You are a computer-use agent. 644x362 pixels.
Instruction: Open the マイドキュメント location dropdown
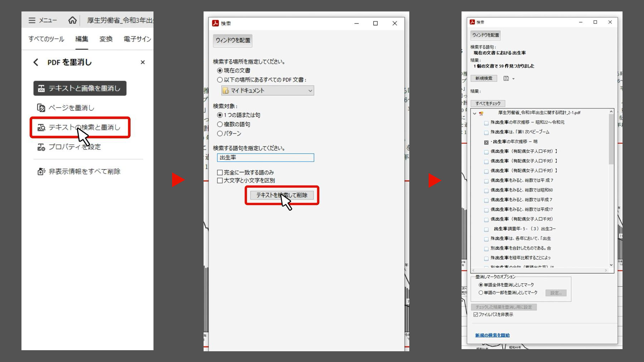[268, 90]
